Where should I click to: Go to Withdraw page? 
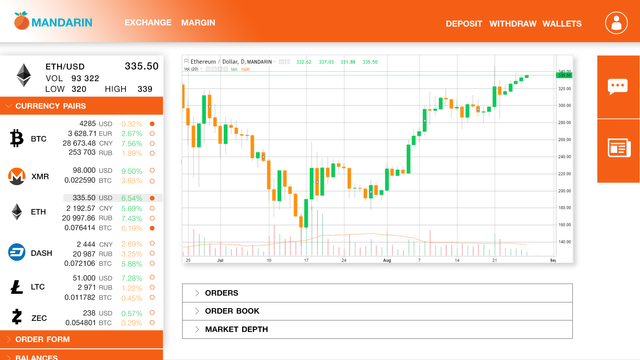[513, 24]
